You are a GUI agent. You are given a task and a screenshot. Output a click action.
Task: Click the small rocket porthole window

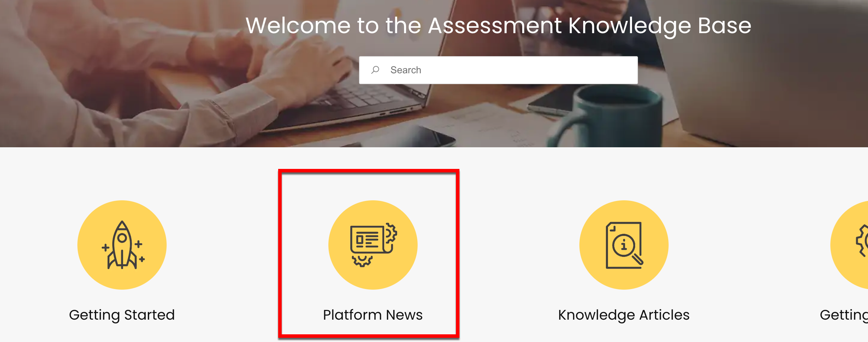[x=122, y=238]
